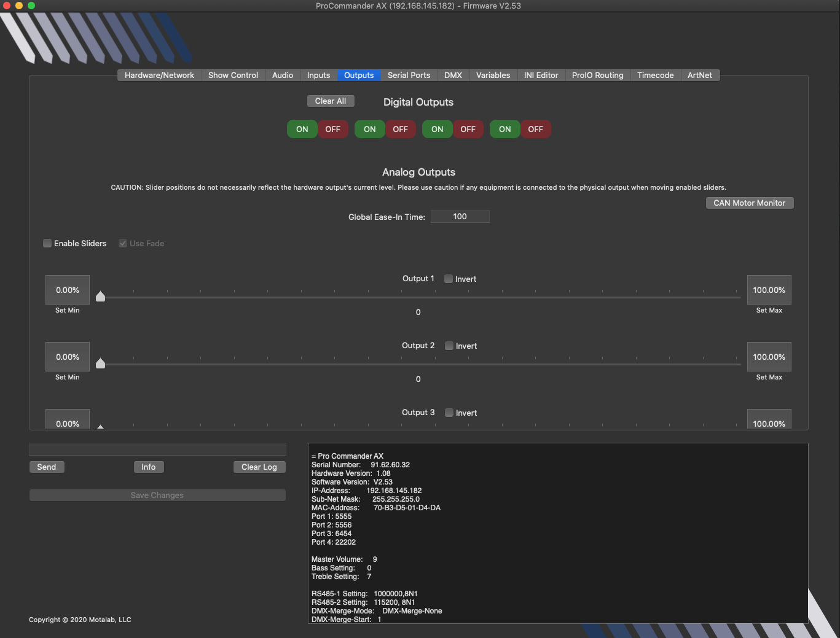Switch to the Timecode tab

tap(655, 75)
